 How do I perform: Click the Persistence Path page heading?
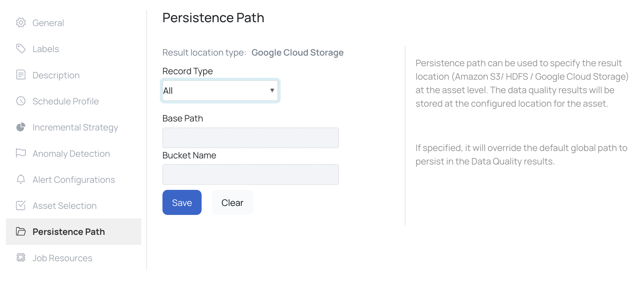tap(213, 18)
